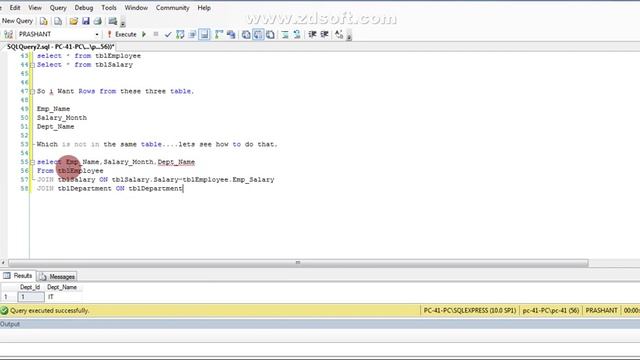Viewport: 640px width, 360px height.
Task: Open the Activity Monitor icon
Action: pos(113,21)
